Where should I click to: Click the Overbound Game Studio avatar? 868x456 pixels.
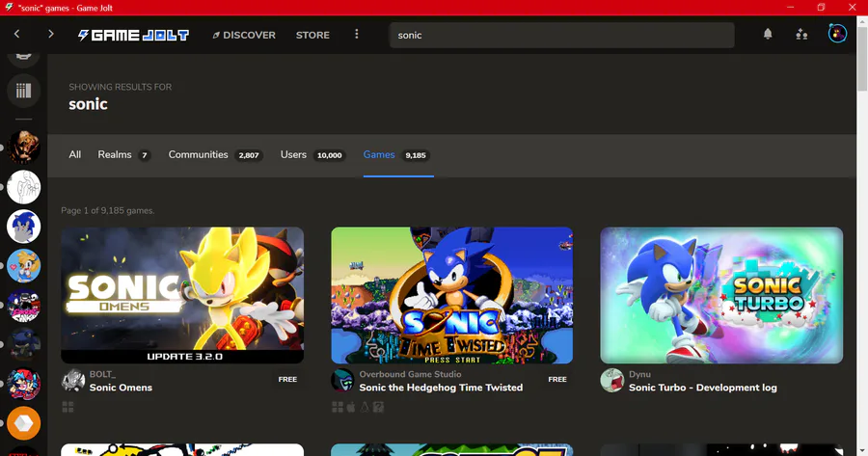click(342, 381)
